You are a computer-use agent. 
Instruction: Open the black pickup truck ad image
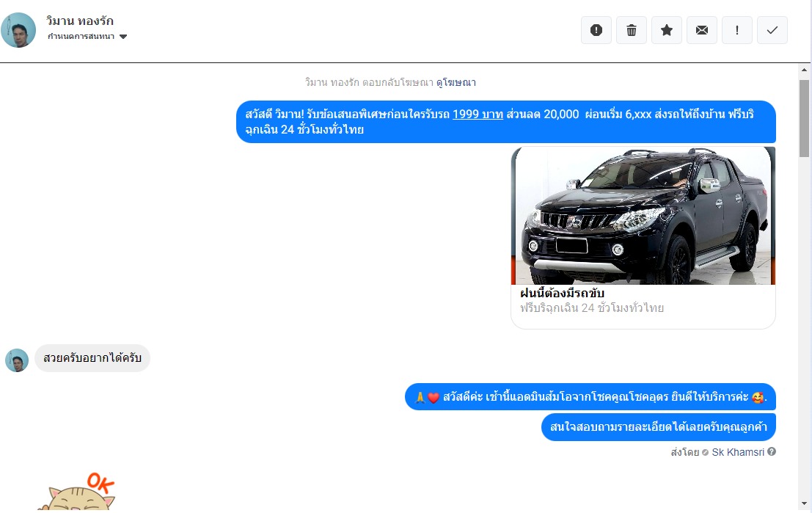(x=643, y=216)
